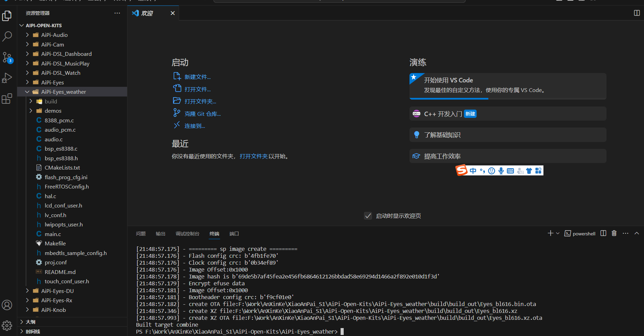Open the Explorer view in activity bar
This screenshot has width=644, height=336.
7,16
